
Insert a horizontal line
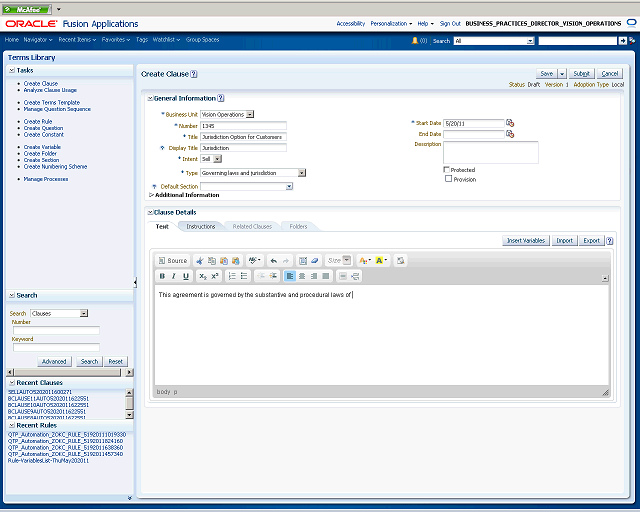coord(343,276)
